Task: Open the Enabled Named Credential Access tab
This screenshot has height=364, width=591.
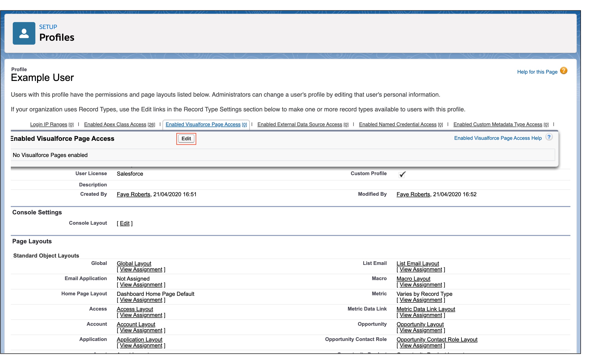Action: (x=398, y=124)
